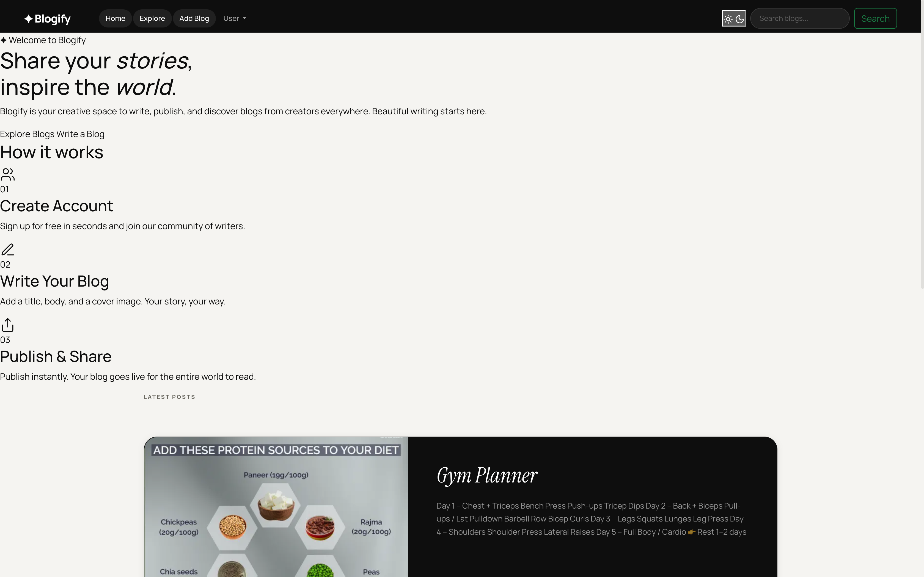Open the Gym Planner post title
The width and height of the screenshot is (924, 577).
(x=487, y=476)
